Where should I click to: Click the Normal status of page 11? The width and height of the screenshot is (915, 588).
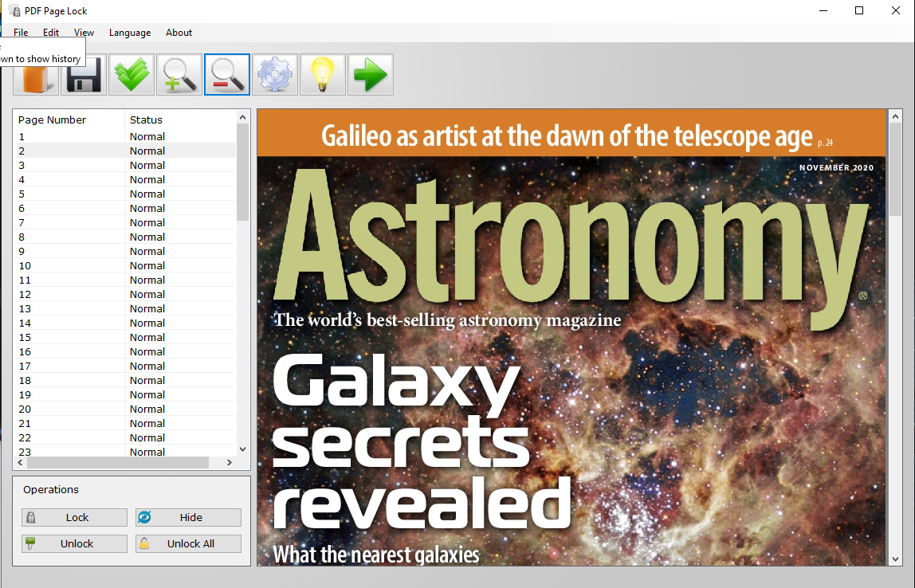[147, 280]
